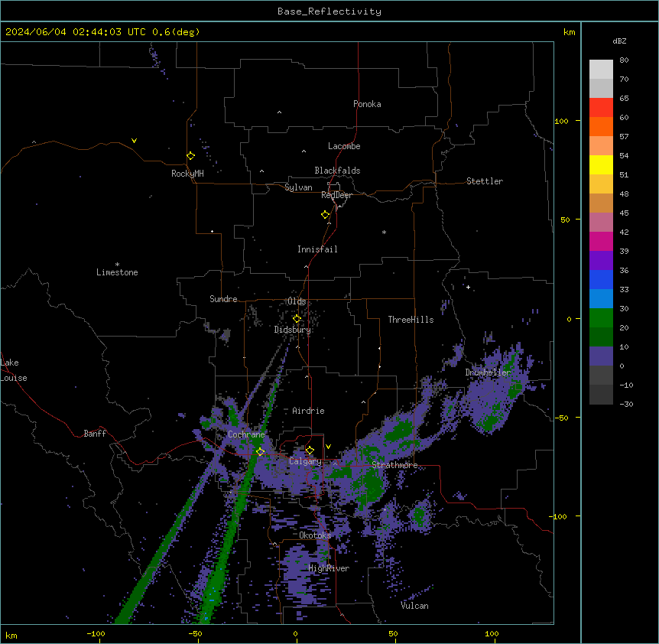Click the white asterisk above Limestone
659x644 pixels.
coord(117,265)
